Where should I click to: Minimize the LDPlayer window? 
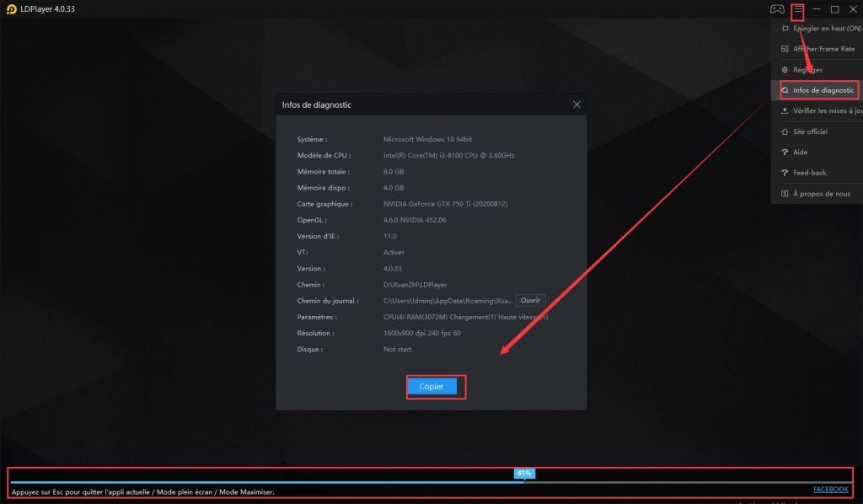[816, 9]
